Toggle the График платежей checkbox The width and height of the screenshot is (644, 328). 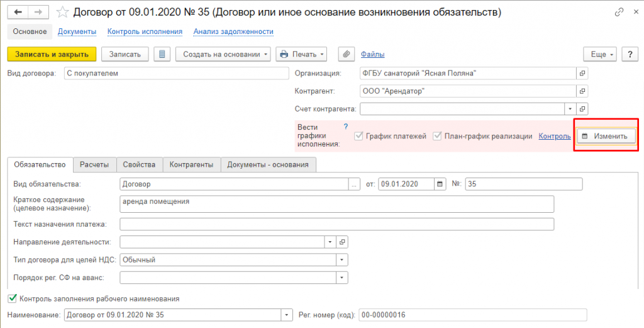[360, 136]
